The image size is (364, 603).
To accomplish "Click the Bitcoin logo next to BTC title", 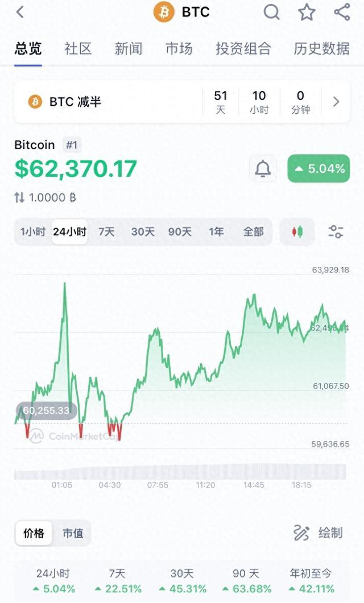I will pyautogui.click(x=163, y=12).
